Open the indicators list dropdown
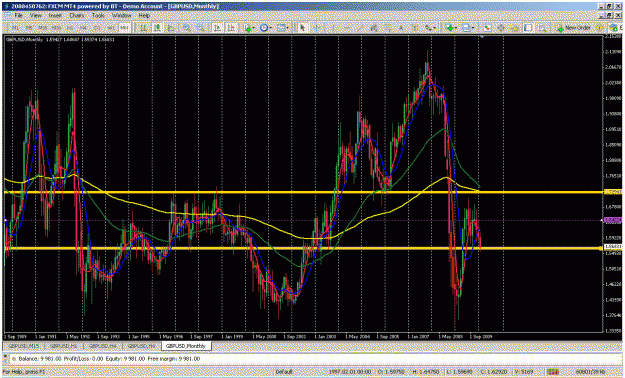Screen dimensions: 625x378 point(250,28)
